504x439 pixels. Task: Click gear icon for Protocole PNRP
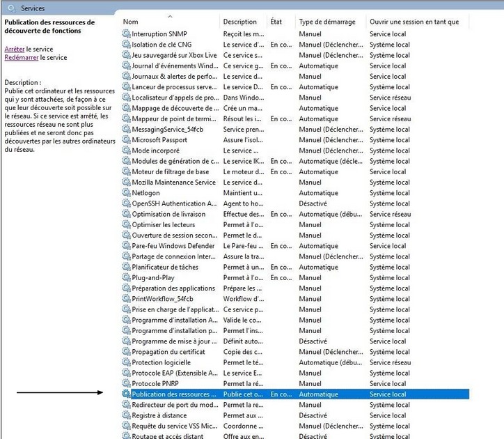click(126, 383)
